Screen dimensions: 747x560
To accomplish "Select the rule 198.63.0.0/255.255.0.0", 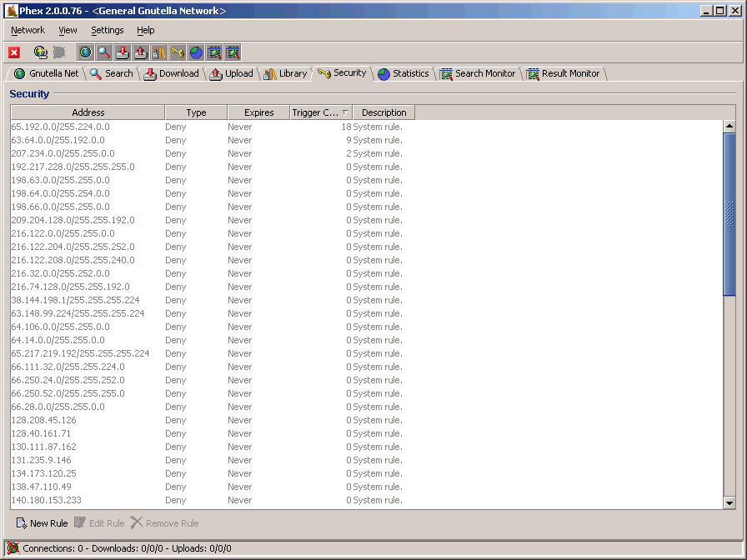I will (x=213, y=180).
